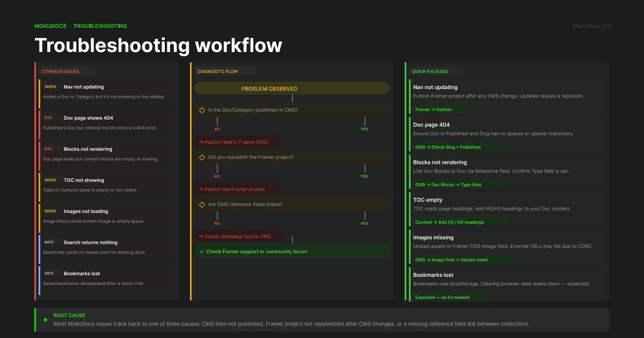Click the checkmark icon before 'Check Framer support'
Viewport: 644px width, 338px height.
202,252
